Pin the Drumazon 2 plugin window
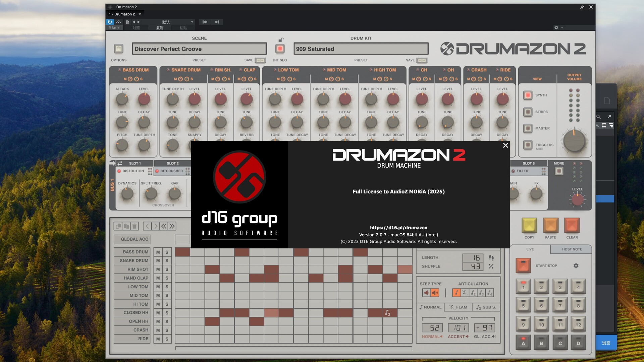Image resolution: width=644 pixels, height=362 pixels. click(x=582, y=7)
